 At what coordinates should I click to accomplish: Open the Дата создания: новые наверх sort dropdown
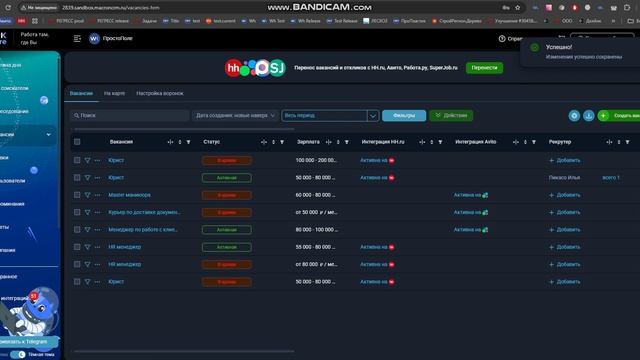pyautogui.click(x=235, y=116)
